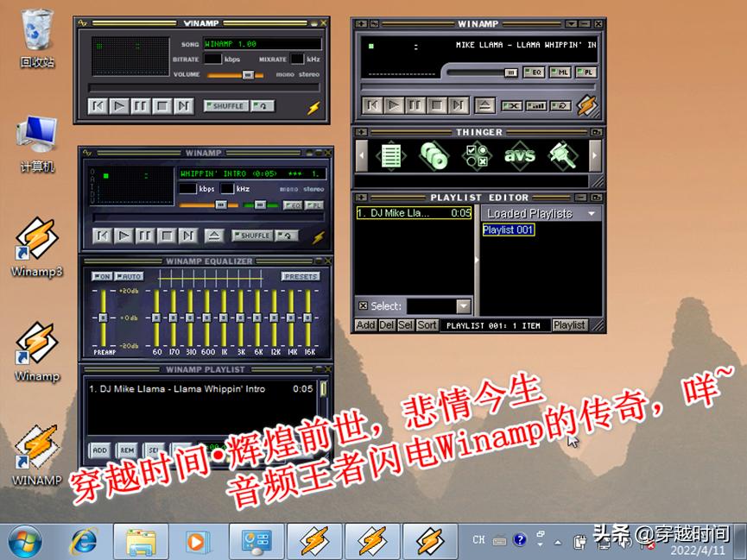This screenshot has width=747, height=560.
Task: Click the PREAMP slider in equalizer
Action: click(103, 318)
